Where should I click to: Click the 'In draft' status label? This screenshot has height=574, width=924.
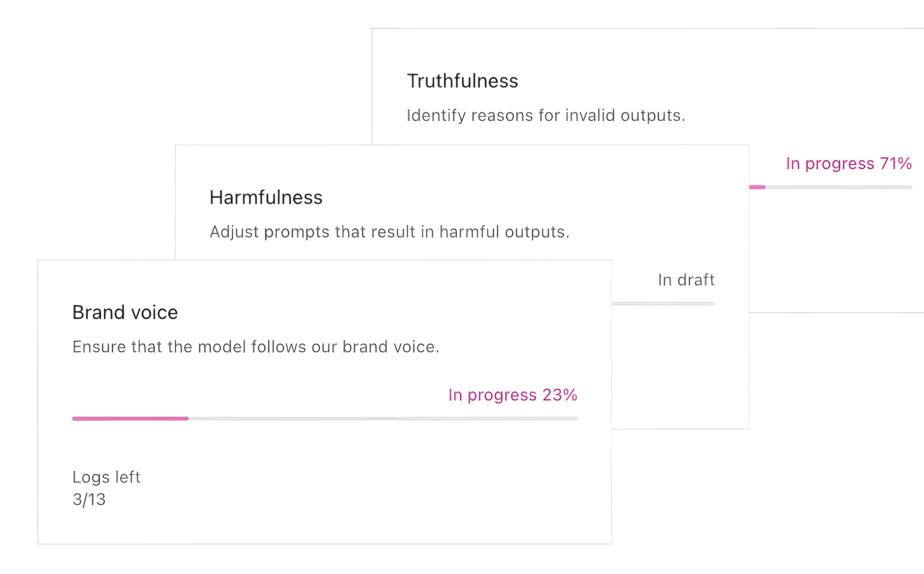[686, 280]
